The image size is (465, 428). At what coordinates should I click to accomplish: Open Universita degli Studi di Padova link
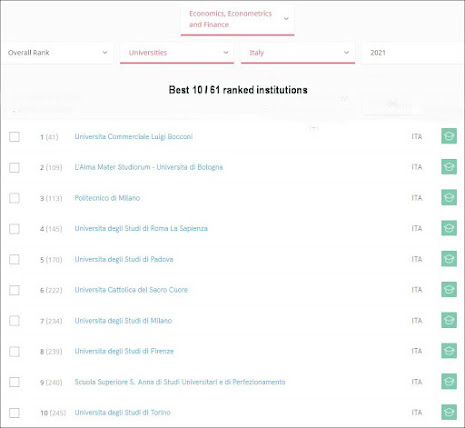(x=124, y=259)
